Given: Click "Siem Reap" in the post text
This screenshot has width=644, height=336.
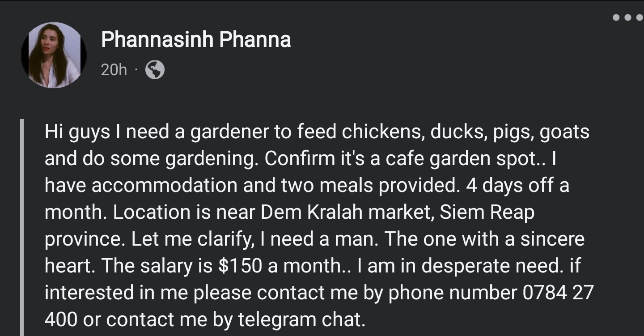Looking at the screenshot, I should click(x=487, y=212).
